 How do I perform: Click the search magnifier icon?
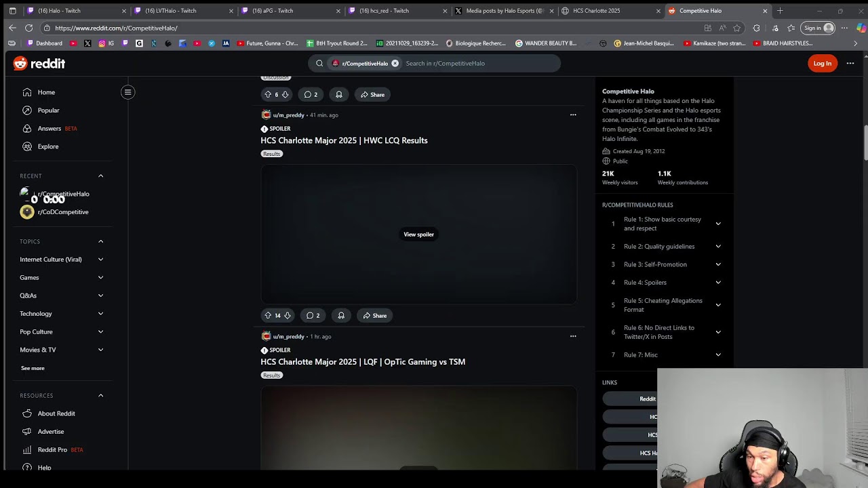[x=319, y=63]
